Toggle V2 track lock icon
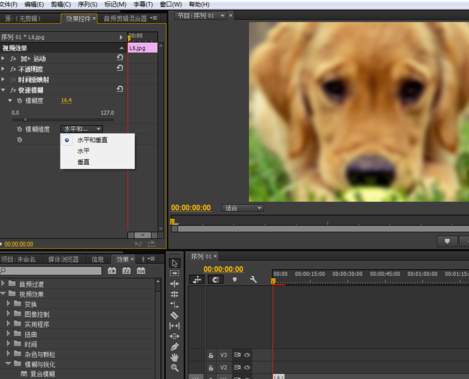The image size is (469, 379). (211, 368)
